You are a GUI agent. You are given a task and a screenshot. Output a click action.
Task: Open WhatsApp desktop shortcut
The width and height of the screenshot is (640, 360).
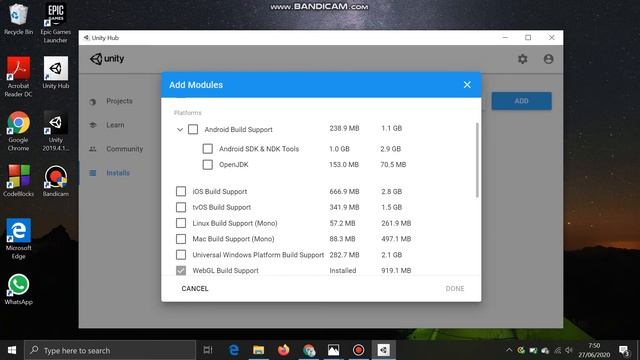click(x=18, y=289)
